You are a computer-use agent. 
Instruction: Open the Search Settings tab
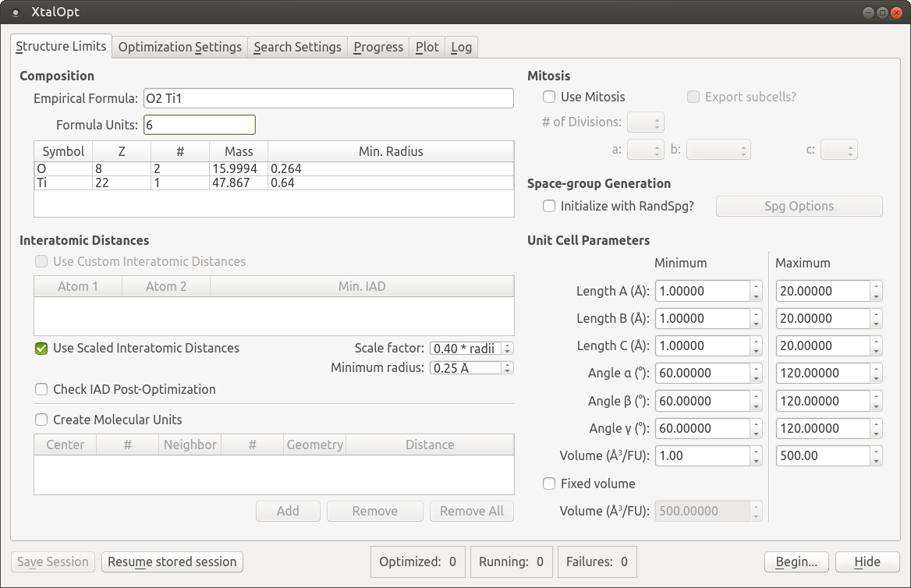point(297,47)
